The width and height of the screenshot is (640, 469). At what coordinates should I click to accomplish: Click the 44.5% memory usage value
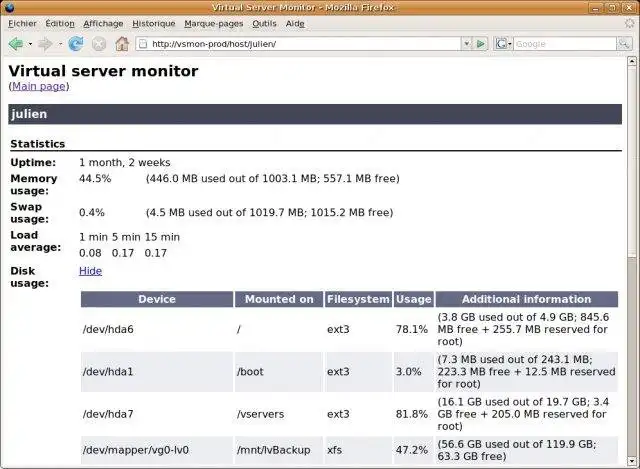point(95,179)
